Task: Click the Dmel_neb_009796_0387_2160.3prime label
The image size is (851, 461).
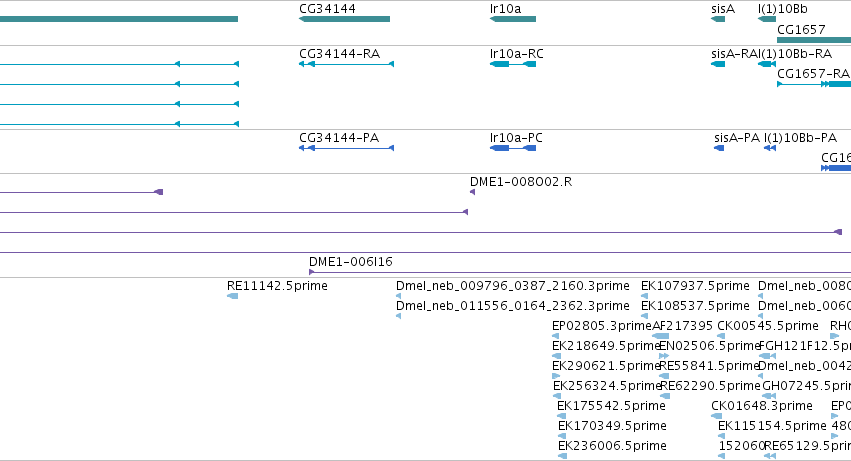Action: click(x=512, y=286)
